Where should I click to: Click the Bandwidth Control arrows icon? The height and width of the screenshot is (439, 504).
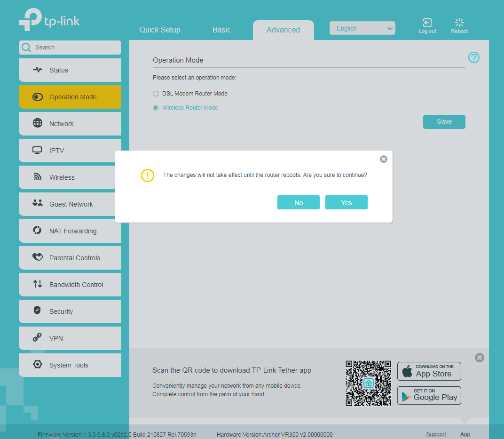[x=38, y=284]
